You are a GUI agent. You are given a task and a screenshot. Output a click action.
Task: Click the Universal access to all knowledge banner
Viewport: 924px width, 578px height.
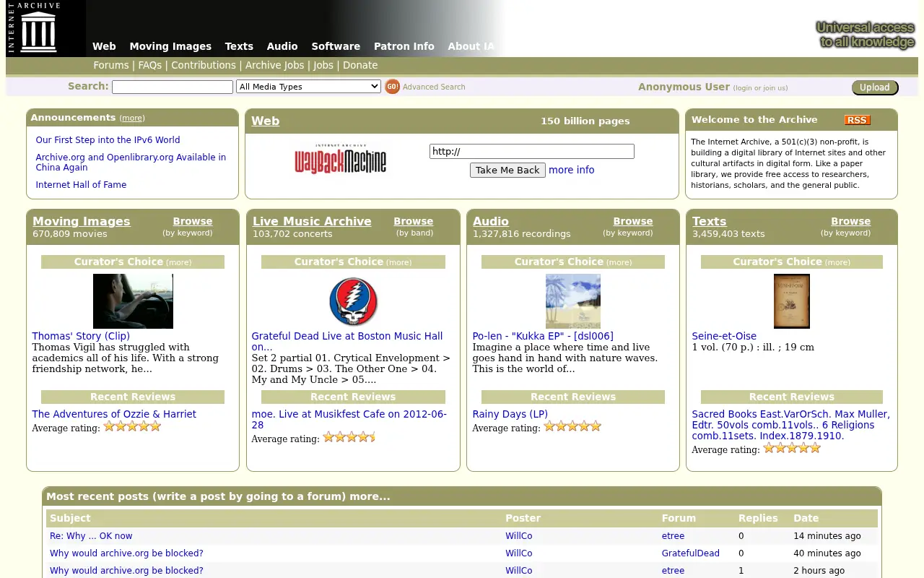[x=866, y=35]
